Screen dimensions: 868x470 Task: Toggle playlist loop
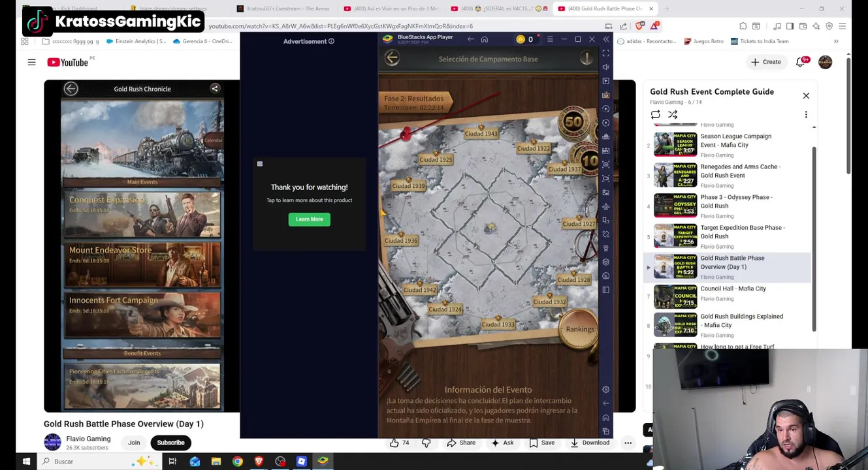(x=655, y=115)
